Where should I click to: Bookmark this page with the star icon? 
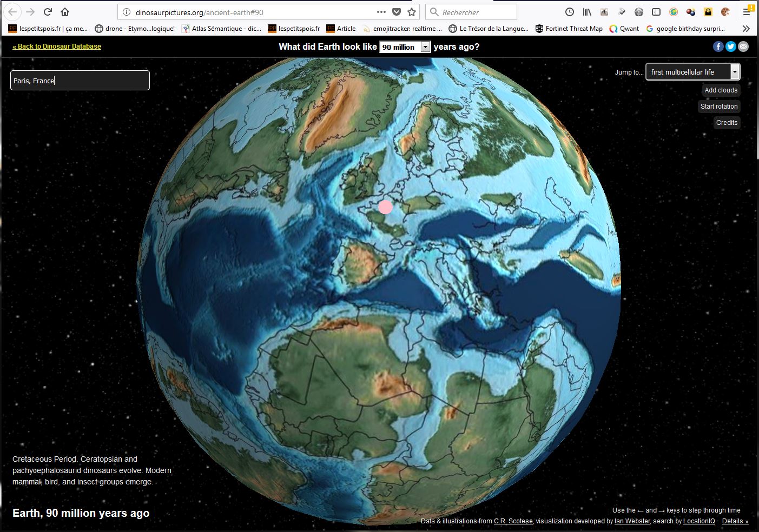[412, 12]
